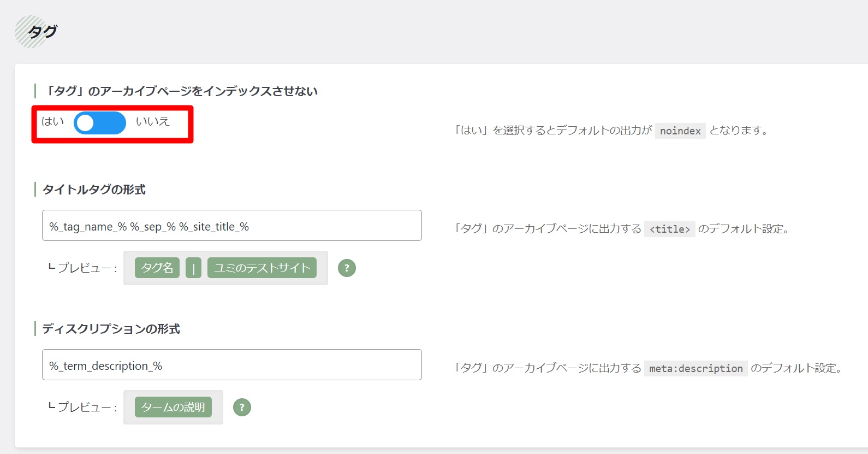Select the ユミのテストサイト preview chip
This screenshot has height=454, width=868.
pyautogui.click(x=262, y=268)
